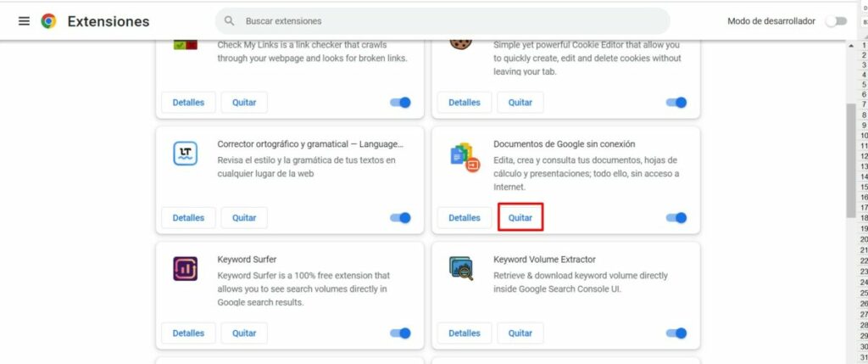Click the Keyword Volume Extractor icon

coord(461,268)
